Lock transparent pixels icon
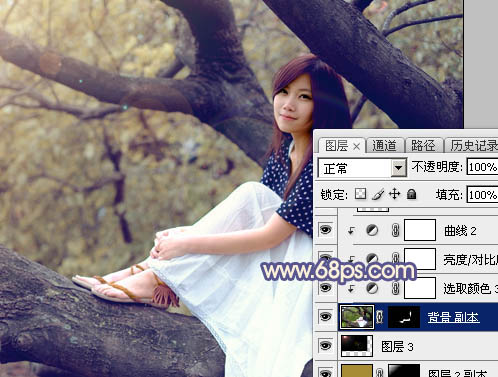Viewport: 498px width, 377px height. (360, 194)
